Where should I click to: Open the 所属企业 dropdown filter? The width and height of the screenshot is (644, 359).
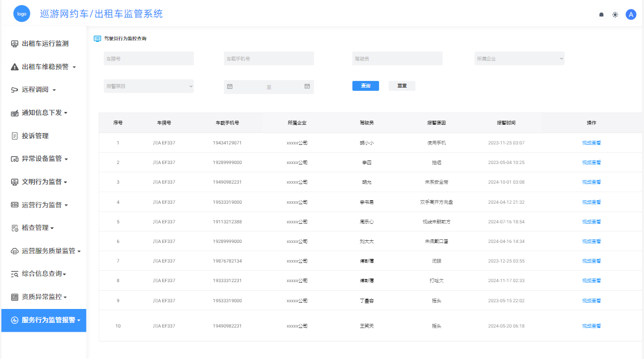519,59
